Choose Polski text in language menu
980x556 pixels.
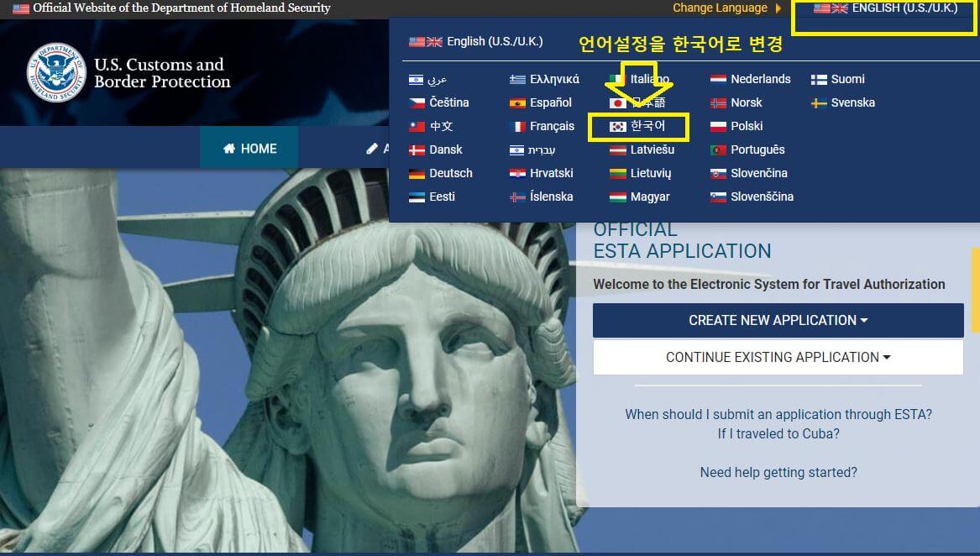pos(747,126)
